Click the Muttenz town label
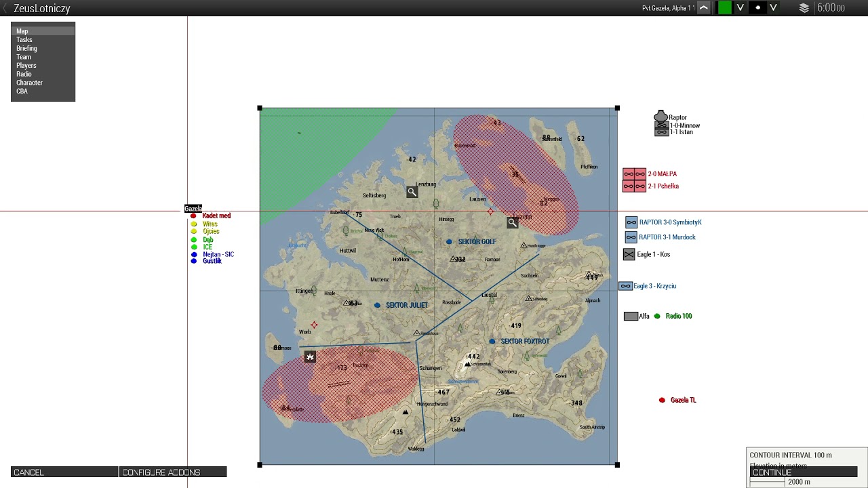Image resolution: width=868 pixels, height=488 pixels. click(380, 280)
